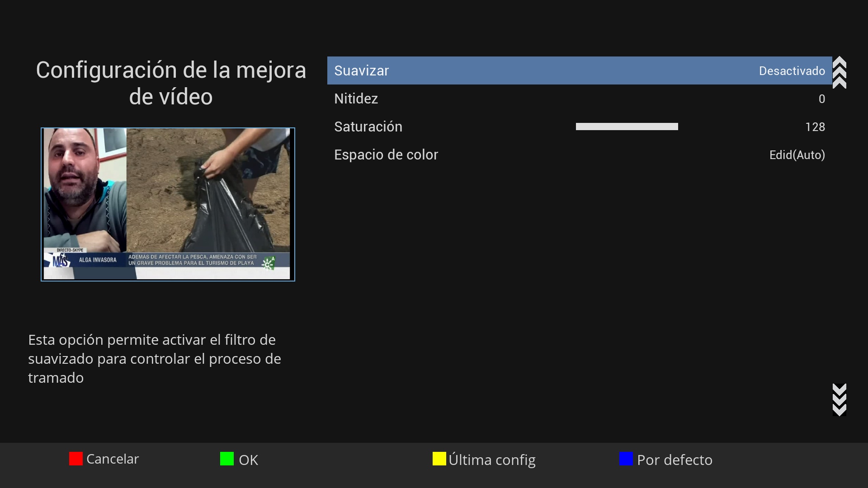Viewport: 868px width, 488px height.
Task: Toggle the Suavizar Desactivado value
Action: tap(792, 71)
